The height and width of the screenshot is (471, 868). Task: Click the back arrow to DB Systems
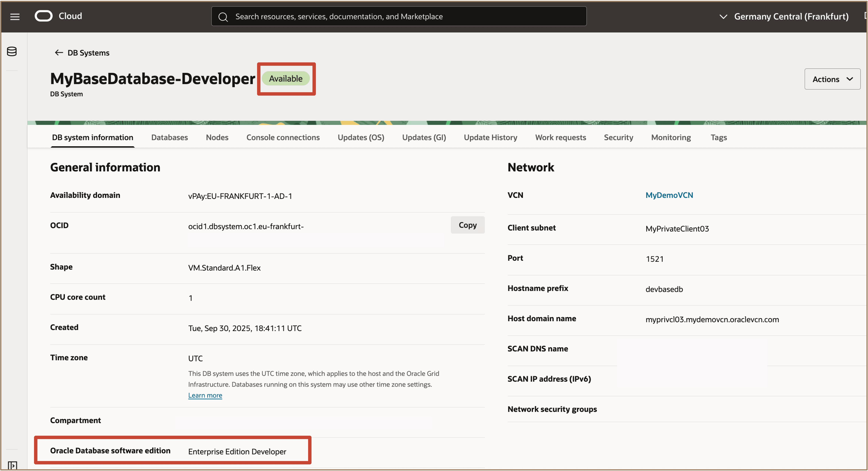coord(59,53)
